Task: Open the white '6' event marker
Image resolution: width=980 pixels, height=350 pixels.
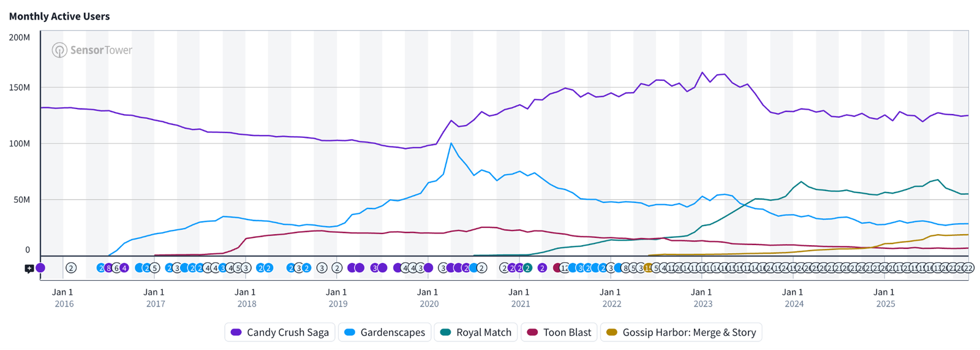Action: [116, 268]
